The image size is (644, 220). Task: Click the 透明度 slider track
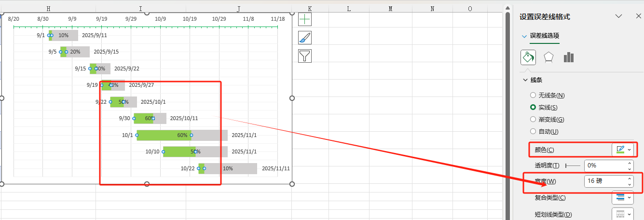point(573,165)
